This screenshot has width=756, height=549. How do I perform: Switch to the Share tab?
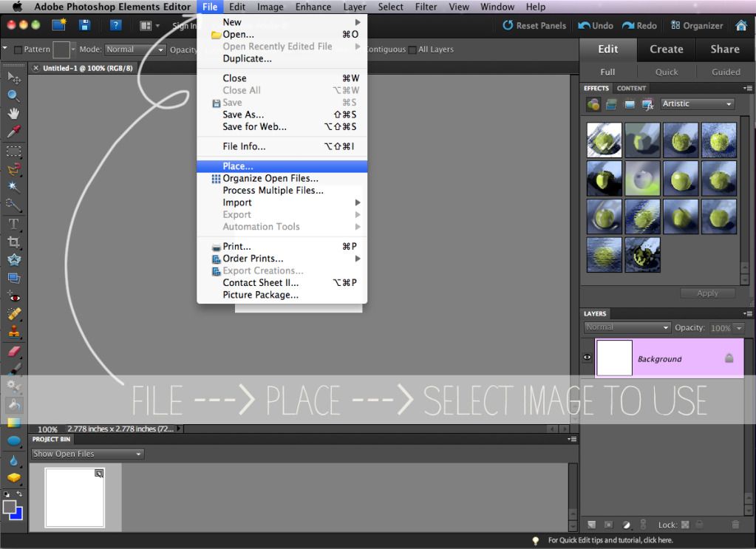tap(725, 50)
